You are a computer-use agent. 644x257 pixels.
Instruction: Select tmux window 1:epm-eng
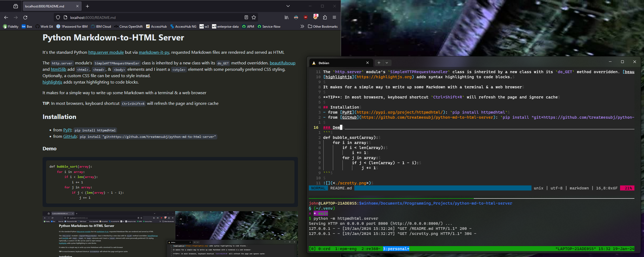(x=346, y=249)
